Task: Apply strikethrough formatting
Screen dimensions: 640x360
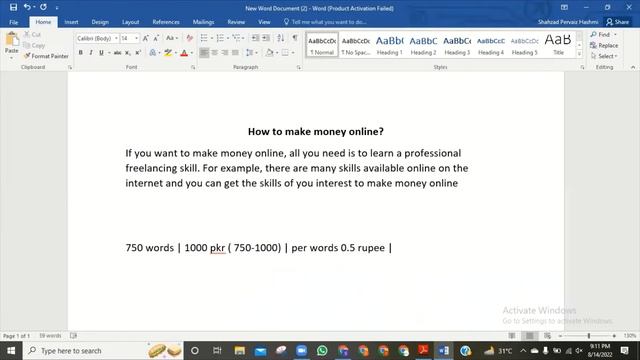Action: pos(117,53)
